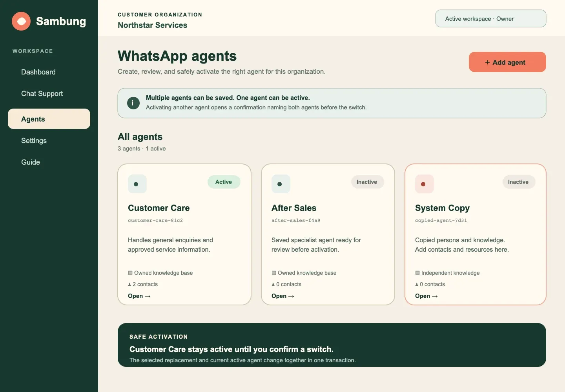Click the '3 agents · 1 active' summary

click(142, 149)
